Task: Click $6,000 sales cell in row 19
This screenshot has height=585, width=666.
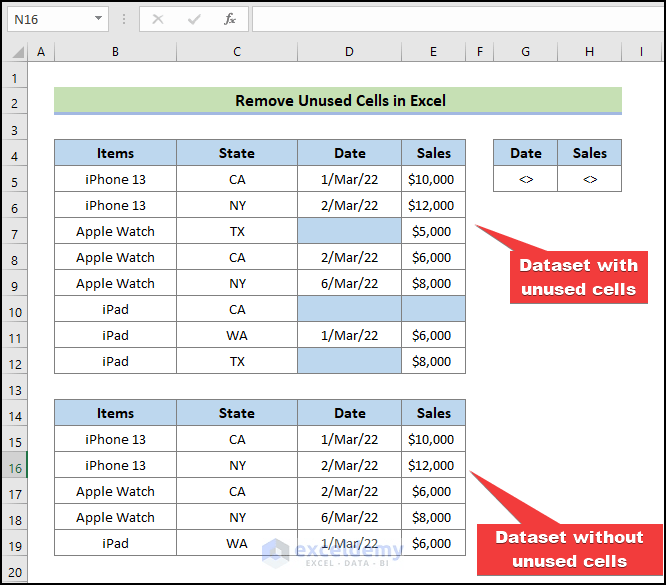Action: [433, 543]
